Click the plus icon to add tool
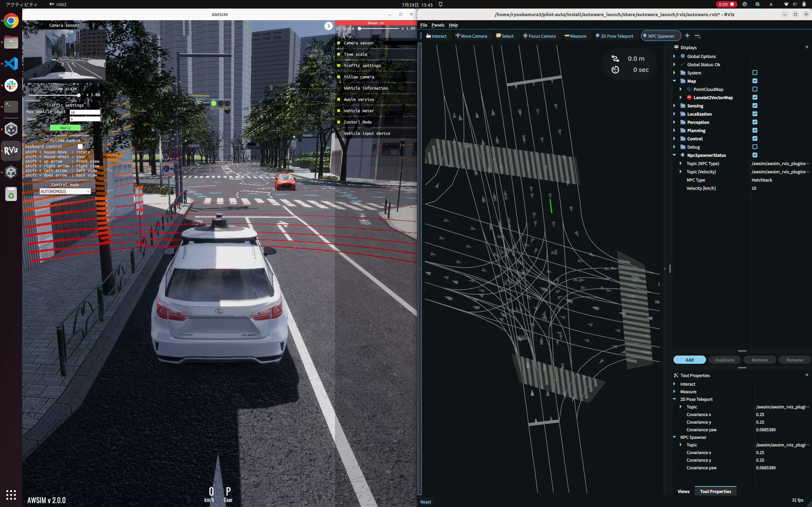 point(687,35)
